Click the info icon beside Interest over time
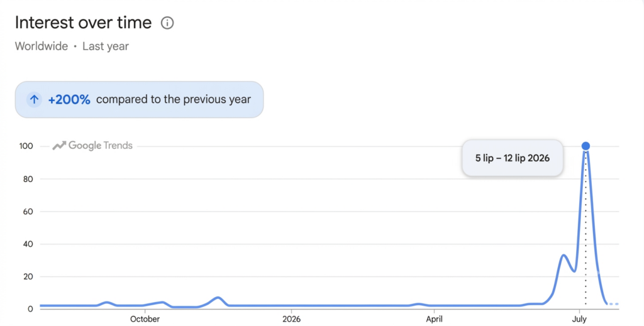The height and width of the screenshot is (326, 644). [x=167, y=23]
